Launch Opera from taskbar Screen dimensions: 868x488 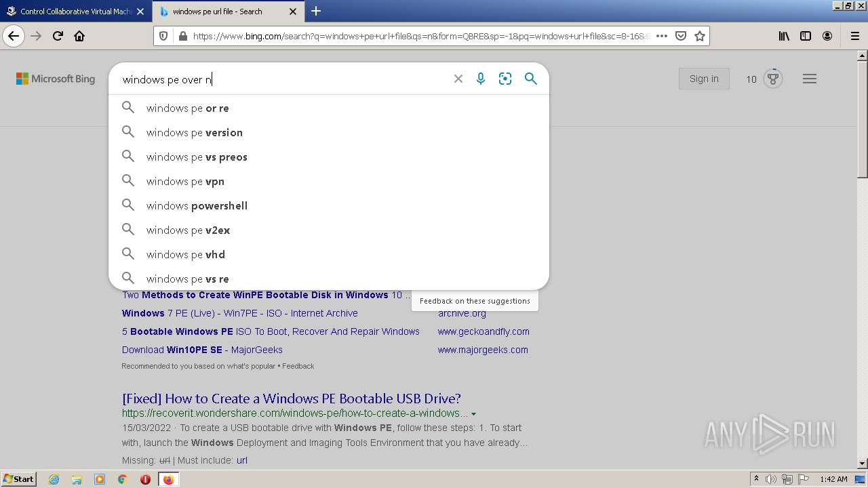[x=145, y=479]
